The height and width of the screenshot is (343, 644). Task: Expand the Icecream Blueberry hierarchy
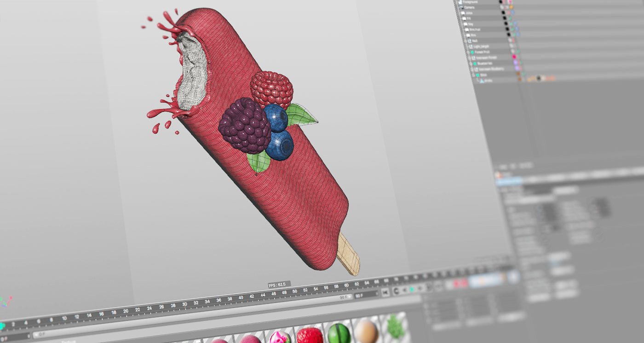tap(472, 69)
